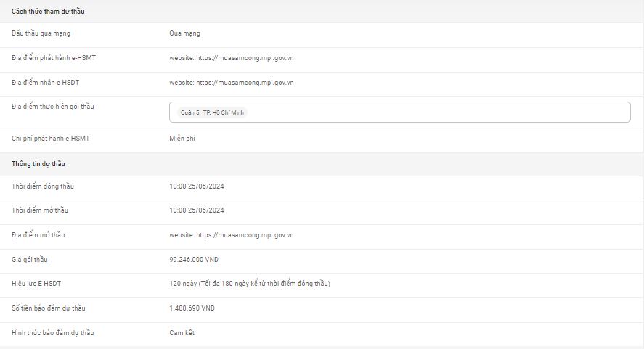Click the bid guarantee amount '1.488.690 VND'
The width and height of the screenshot is (644, 349).
192,308
